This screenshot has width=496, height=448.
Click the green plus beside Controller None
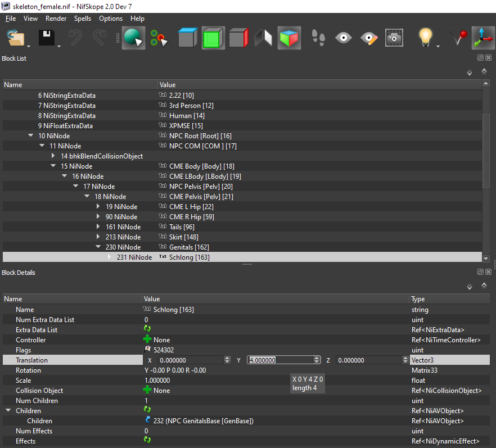[147, 340]
